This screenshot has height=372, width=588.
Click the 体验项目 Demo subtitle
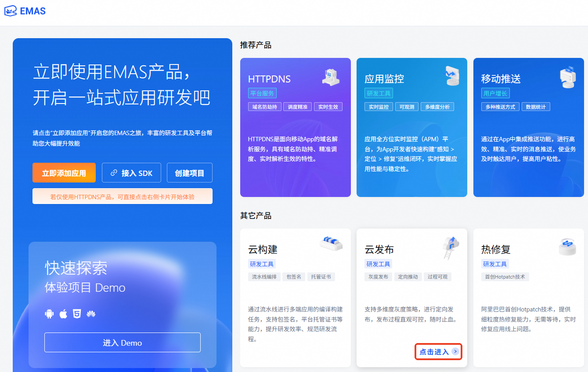85,288
